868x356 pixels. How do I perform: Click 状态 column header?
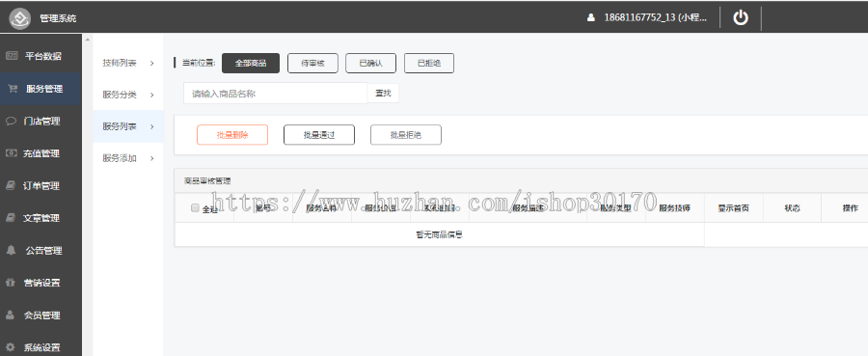click(x=792, y=208)
